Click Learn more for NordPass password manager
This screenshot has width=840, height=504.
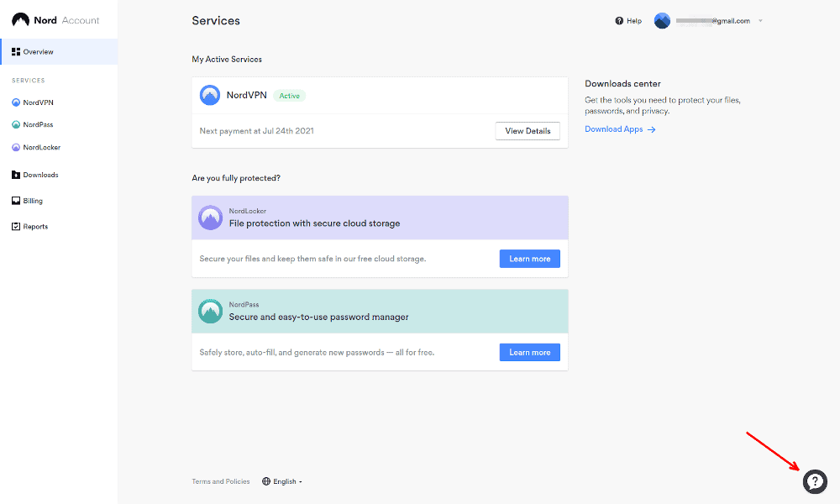tap(530, 353)
